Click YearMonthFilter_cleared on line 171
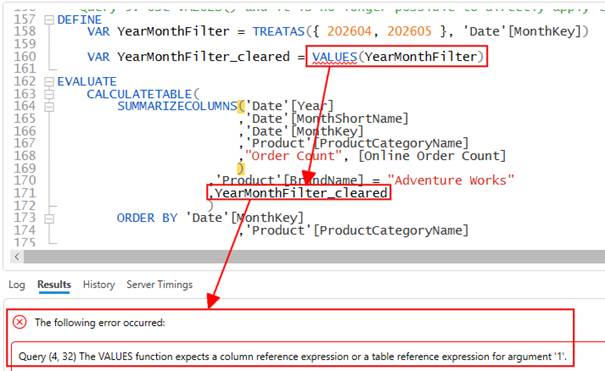605x371 pixels. tap(301, 193)
